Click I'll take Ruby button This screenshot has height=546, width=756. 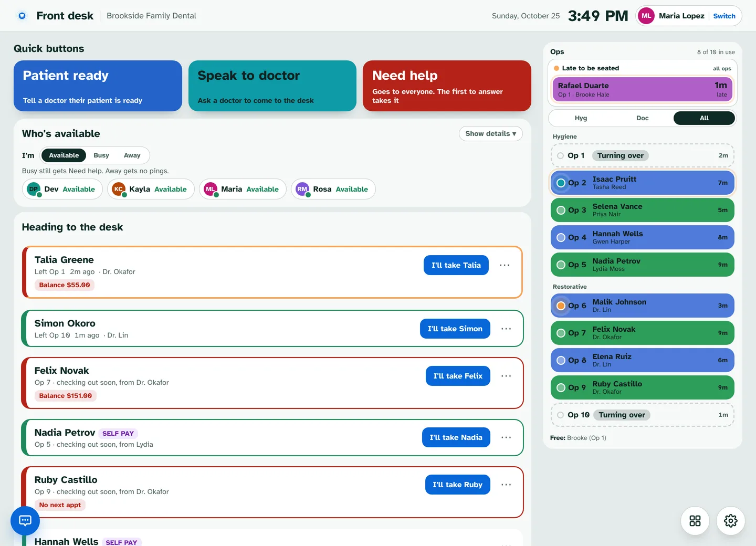coord(458,485)
